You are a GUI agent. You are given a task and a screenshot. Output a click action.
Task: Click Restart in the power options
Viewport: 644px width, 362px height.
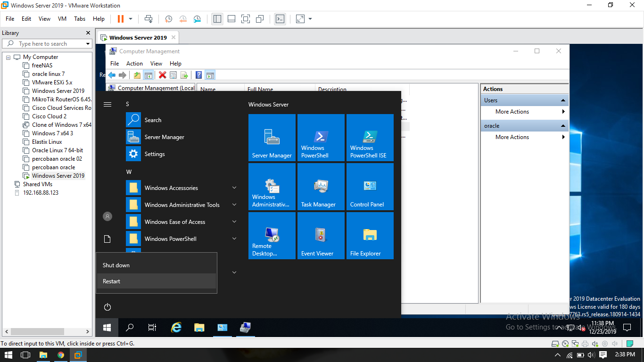point(111,281)
